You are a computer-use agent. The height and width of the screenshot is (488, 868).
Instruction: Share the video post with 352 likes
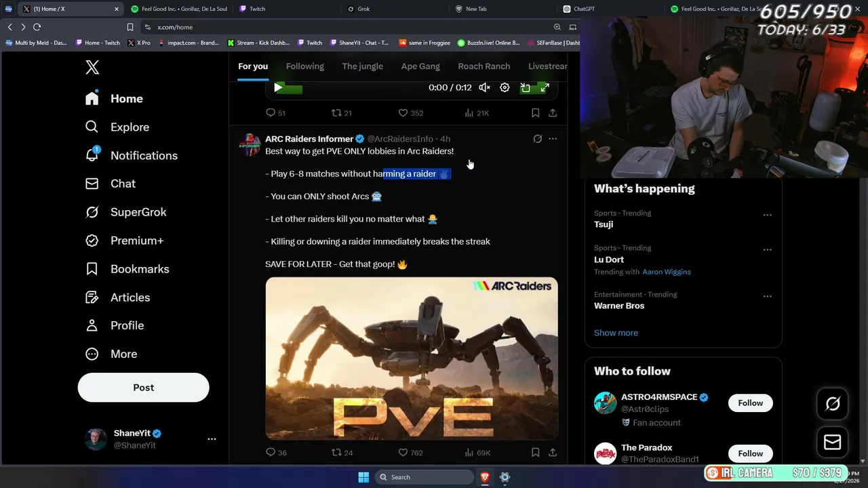point(553,113)
